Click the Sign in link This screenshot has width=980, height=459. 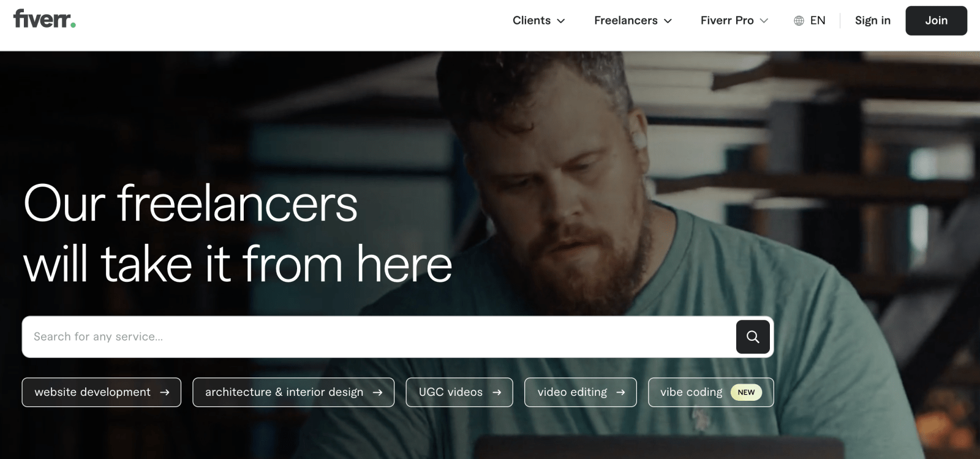click(x=873, y=20)
